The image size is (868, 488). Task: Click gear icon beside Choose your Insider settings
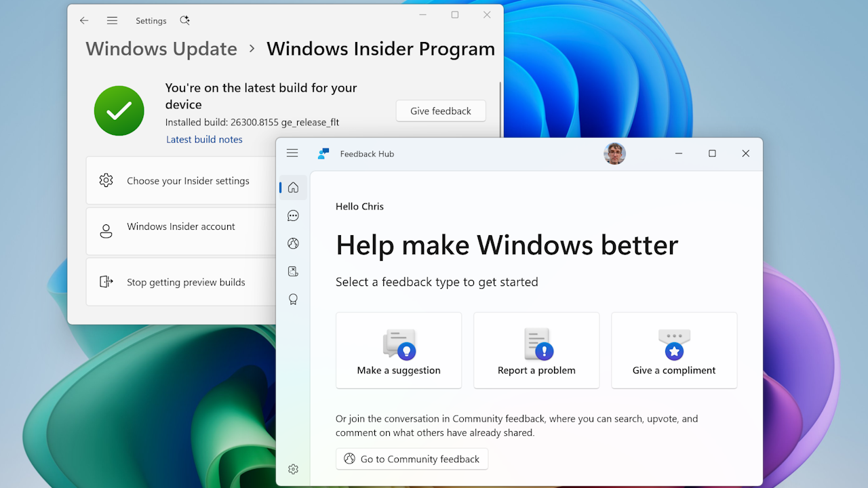106,180
